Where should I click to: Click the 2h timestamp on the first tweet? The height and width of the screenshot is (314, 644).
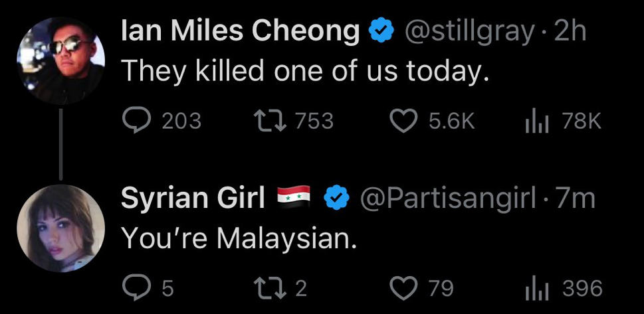[570, 32]
